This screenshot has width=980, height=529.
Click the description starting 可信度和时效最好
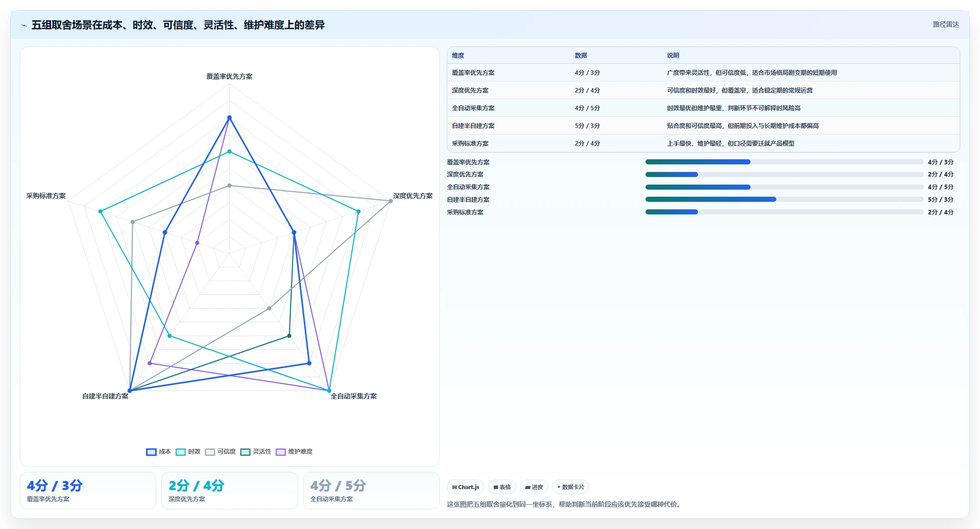pos(739,91)
